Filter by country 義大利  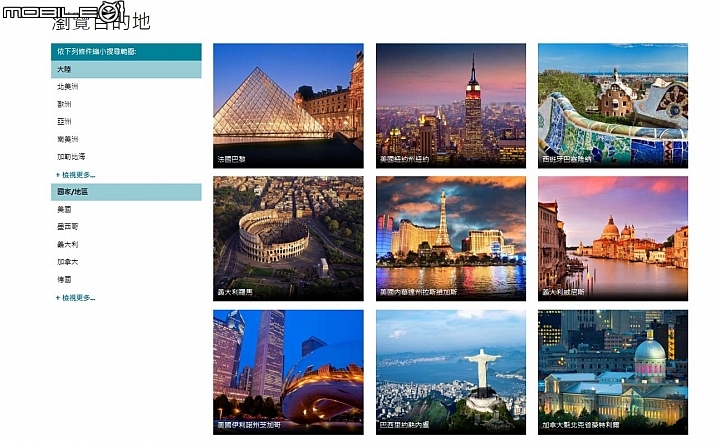point(68,244)
